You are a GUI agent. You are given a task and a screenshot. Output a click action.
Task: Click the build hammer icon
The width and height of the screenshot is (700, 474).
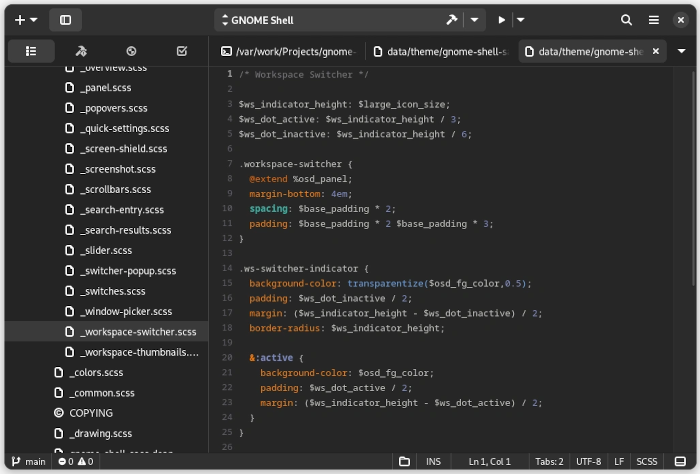pyautogui.click(x=451, y=20)
